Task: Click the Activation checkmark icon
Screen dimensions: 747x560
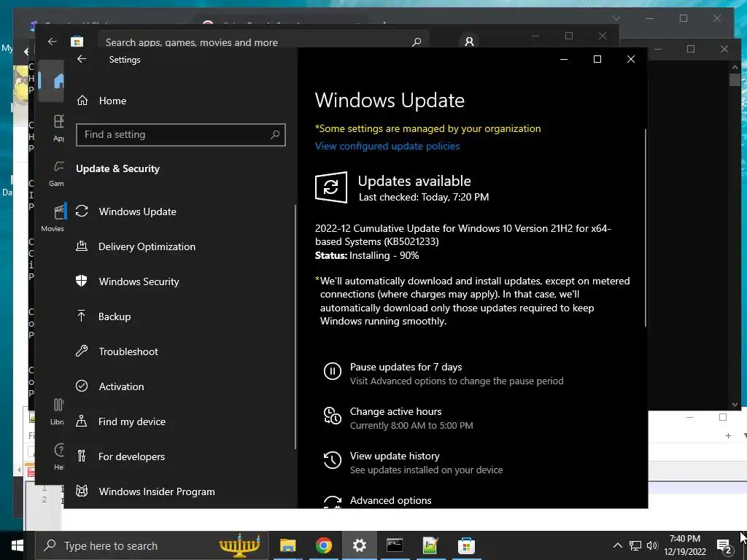Action: (82, 386)
